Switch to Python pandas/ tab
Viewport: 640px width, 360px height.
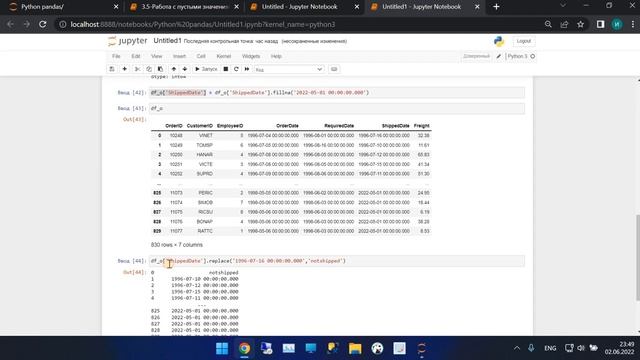(x=62, y=7)
